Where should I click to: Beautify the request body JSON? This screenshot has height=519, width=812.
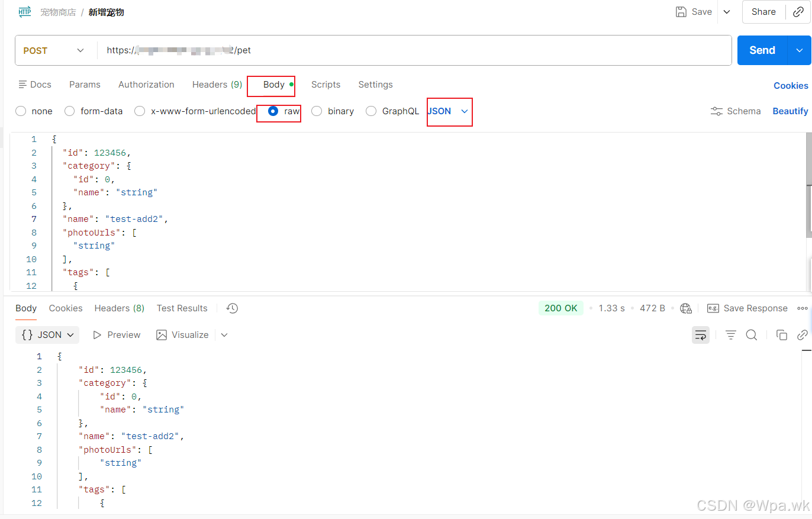(790, 111)
